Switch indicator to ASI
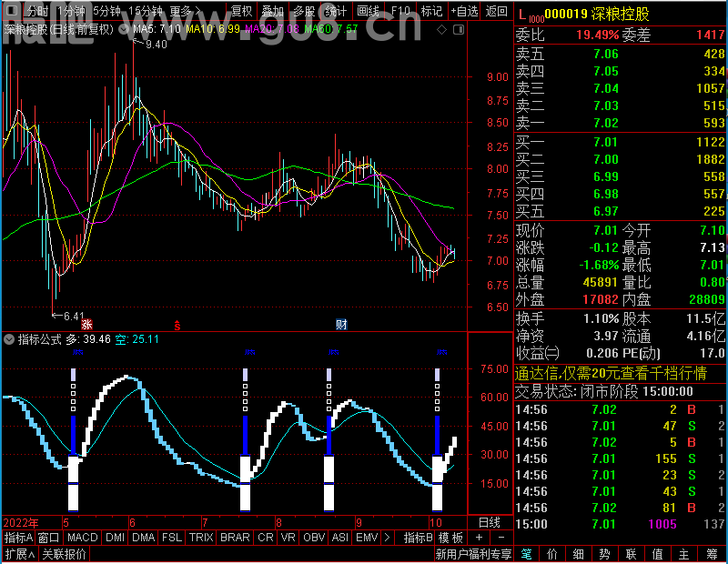This screenshot has height=564, width=728. pos(339,538)
